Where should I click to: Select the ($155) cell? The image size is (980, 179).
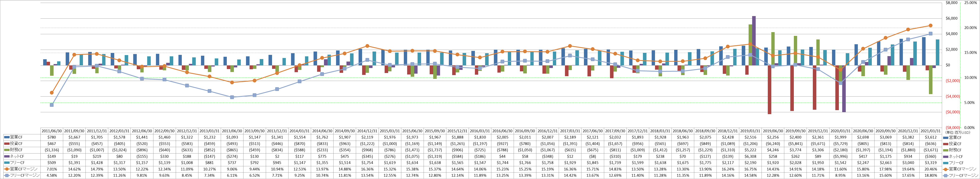tap(142, 156)
